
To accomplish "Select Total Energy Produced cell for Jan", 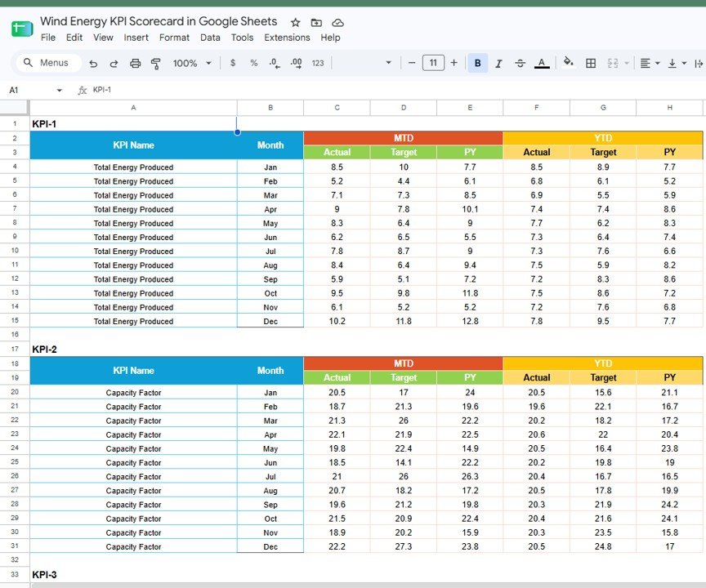I will [x=133, y=167].
